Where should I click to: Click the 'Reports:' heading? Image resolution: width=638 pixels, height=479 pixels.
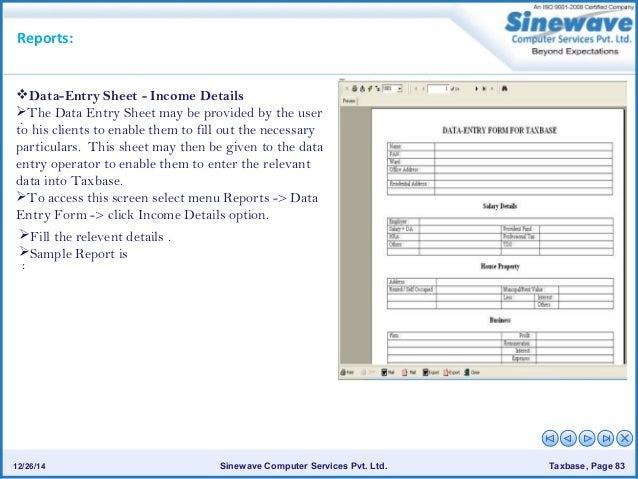pyautogui.click(x=45, y=38)
